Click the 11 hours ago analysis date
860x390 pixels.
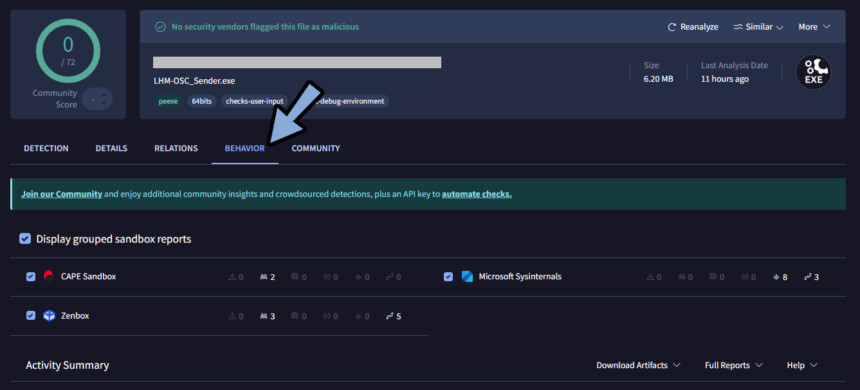725,79
